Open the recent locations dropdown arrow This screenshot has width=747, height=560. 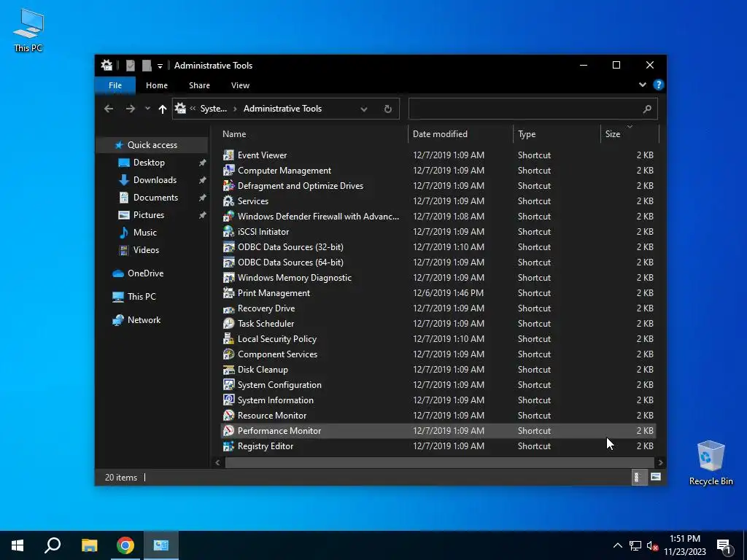(147, 109)
